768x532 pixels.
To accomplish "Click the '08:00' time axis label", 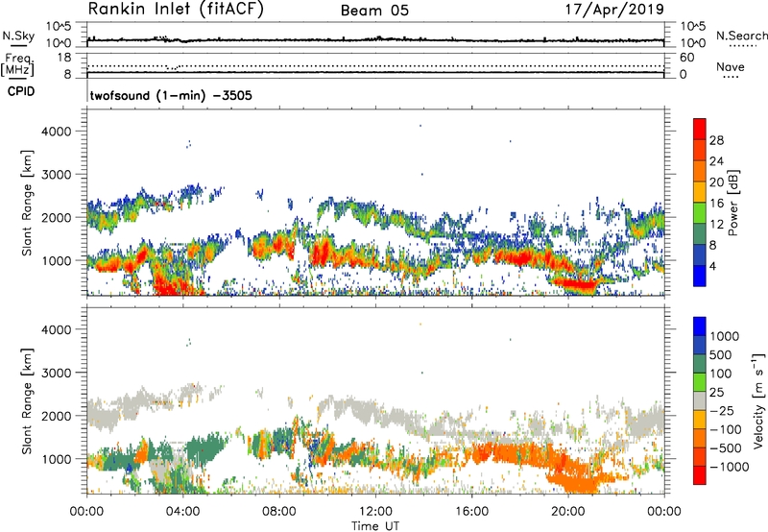I will click(x=279, y=512).
